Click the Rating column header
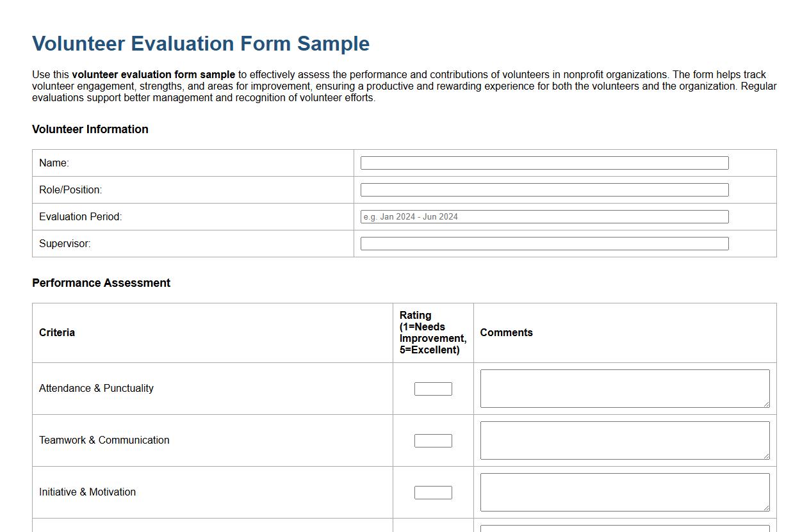Image resolution: width=809 pixels, height=532 pixels. click(x=432, y=332)
